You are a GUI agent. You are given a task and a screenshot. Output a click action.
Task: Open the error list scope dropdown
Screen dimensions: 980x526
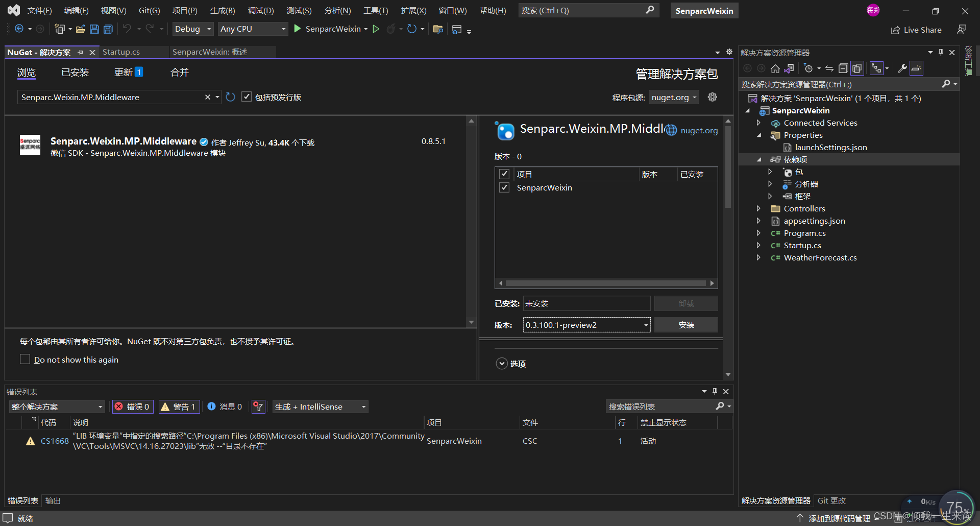click(x=57, y=407)
